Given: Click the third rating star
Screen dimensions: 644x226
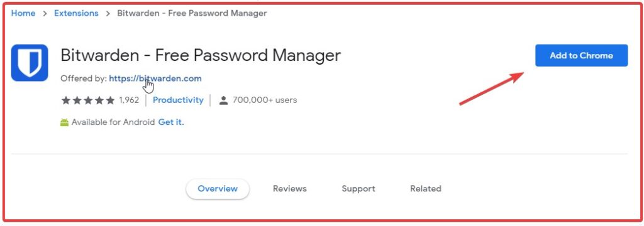Looking at the screenshot, I should point(88,100).
